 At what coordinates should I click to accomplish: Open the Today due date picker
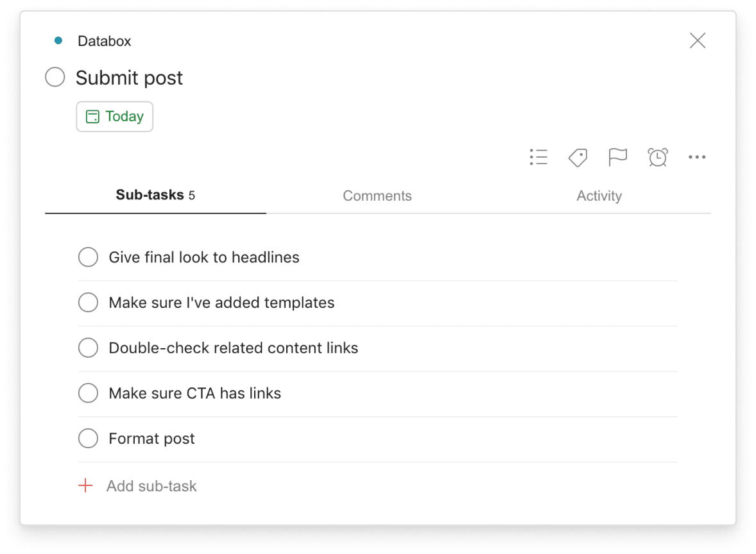[x=114, y=116]
